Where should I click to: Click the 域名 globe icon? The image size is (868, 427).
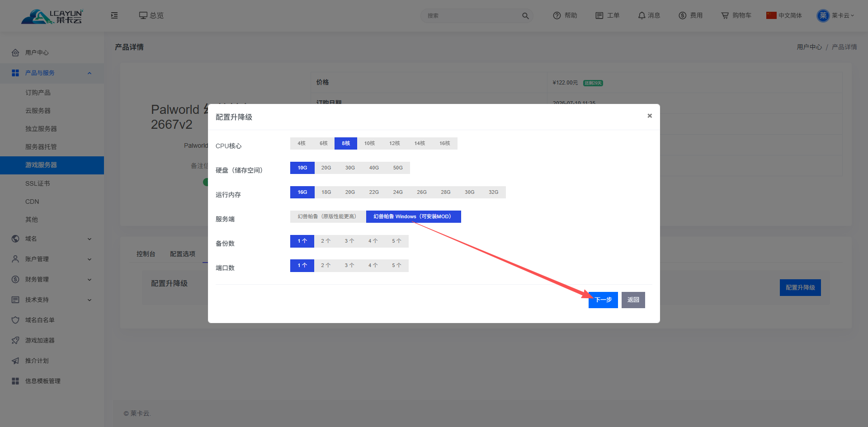tap(15, 239)
